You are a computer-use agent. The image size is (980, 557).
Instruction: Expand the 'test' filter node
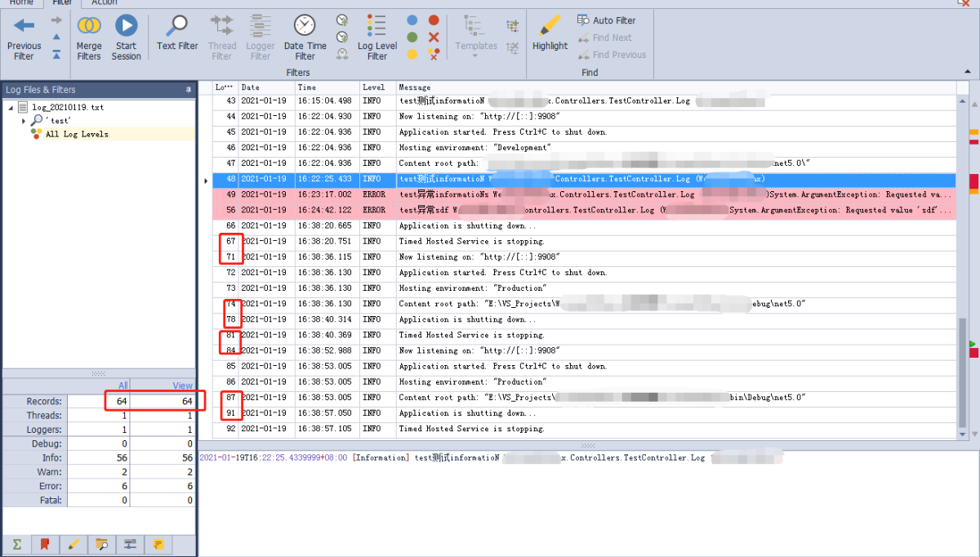click(24, 121)
